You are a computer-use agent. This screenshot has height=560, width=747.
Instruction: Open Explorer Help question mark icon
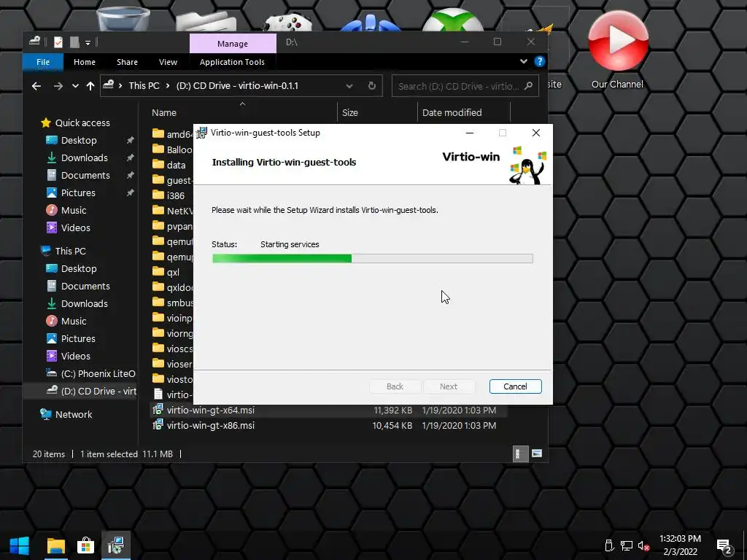(x=539, y=61)
